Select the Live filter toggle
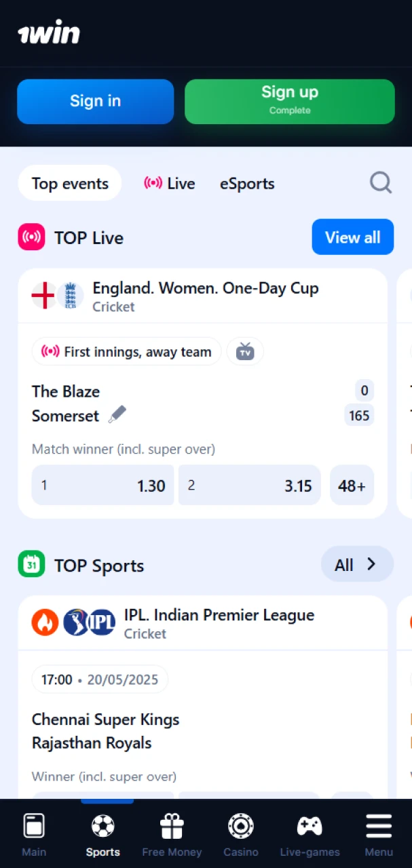This screenshot has width=412, height=868. (169, 183)
